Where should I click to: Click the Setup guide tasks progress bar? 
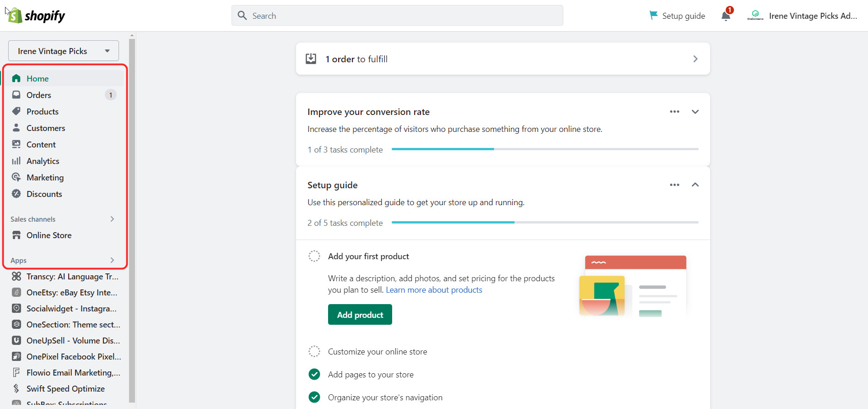point(545,222)
